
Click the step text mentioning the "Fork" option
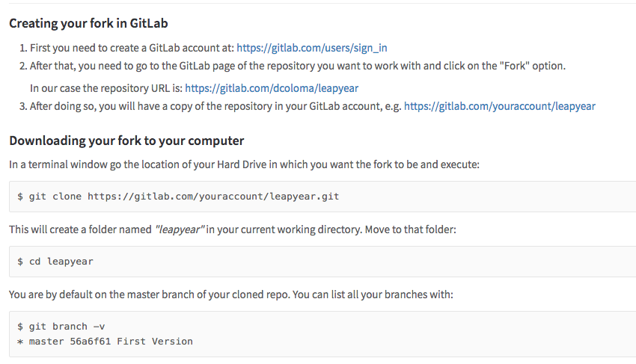tap(297, 66)
